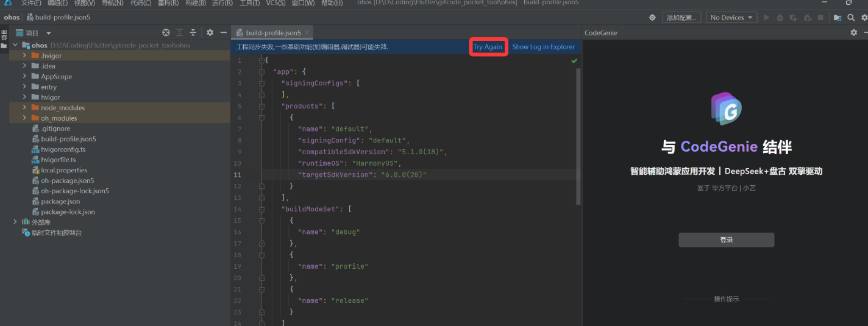Open the CodeGenie panel gear settings
The height and width of the screenshot is (326, 868).
[x=853, y=32]
